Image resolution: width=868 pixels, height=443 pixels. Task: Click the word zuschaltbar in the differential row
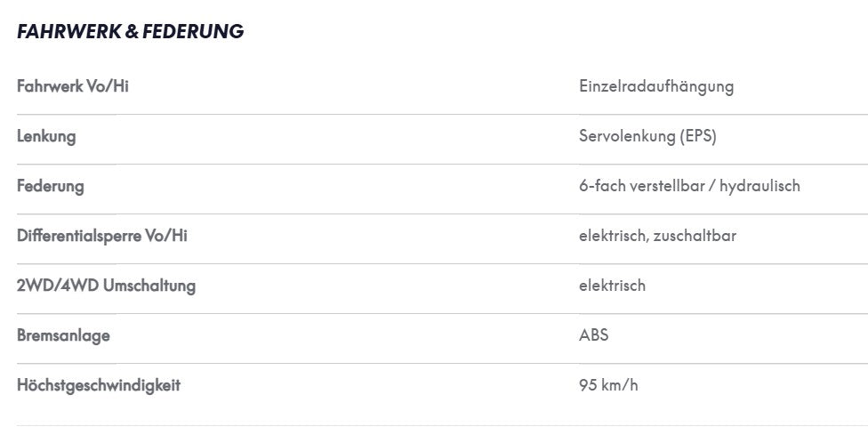pos(695,237)
